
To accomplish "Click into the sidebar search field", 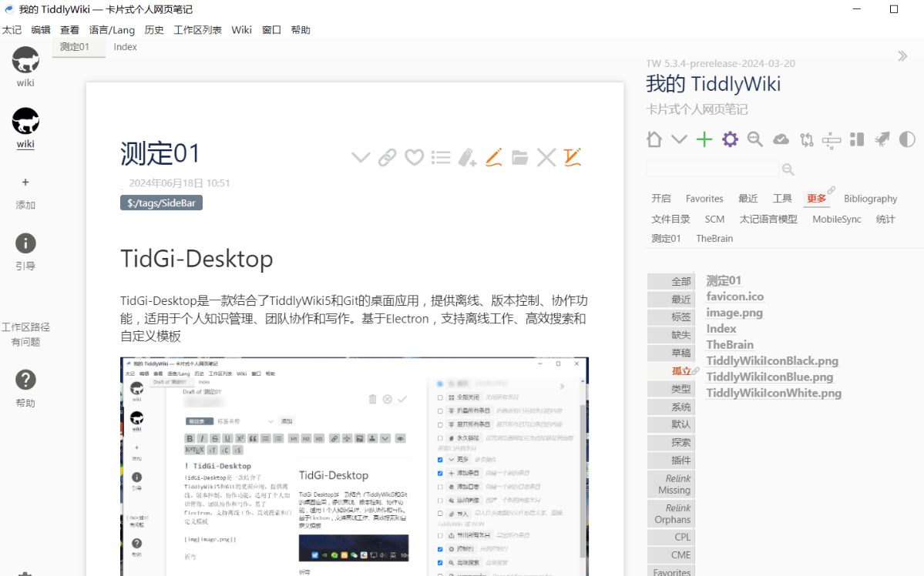I will [x=712, y=169].
